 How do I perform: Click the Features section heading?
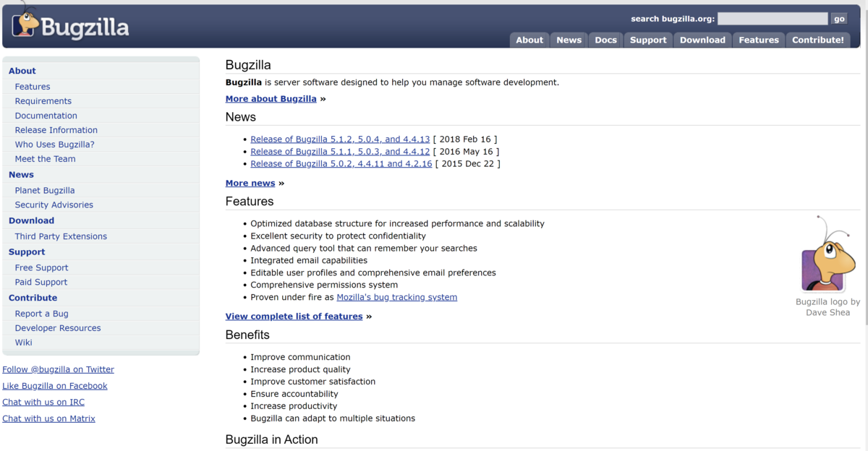point(250,202)
